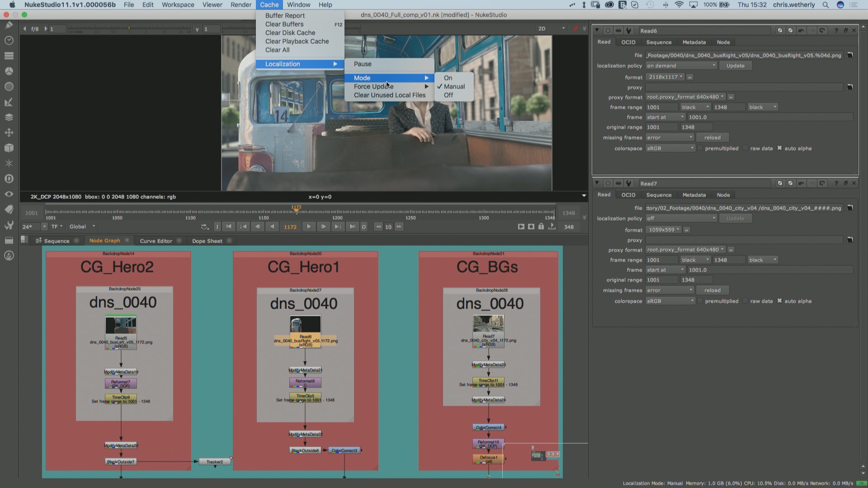Open the 3D nodes menu icon
This screenshot has width=868, height=488.
tap(9, 148)
